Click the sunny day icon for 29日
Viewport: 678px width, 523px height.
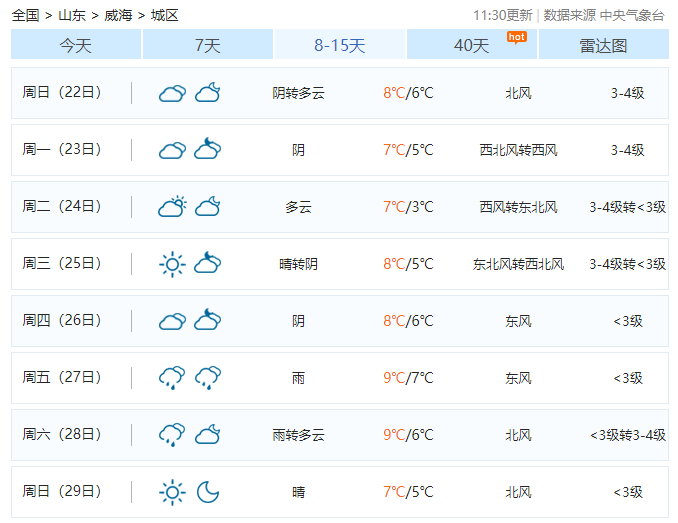(x=172, y=492)
